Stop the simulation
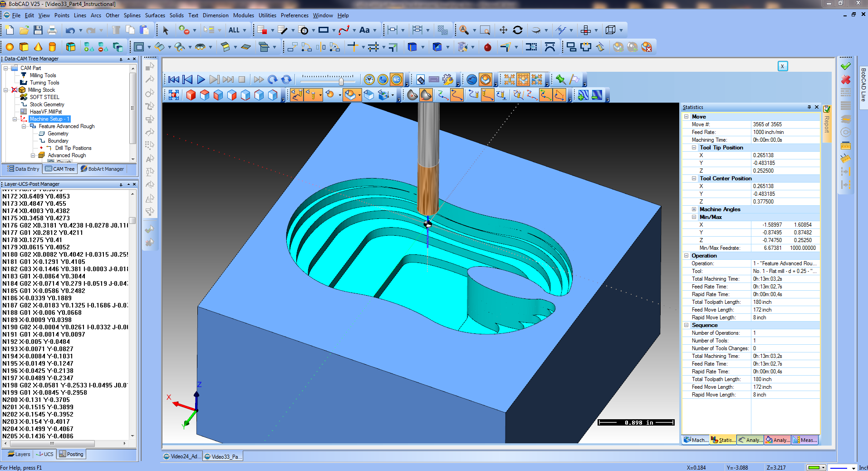Screen dimensions: 868x471 point(242,79)
